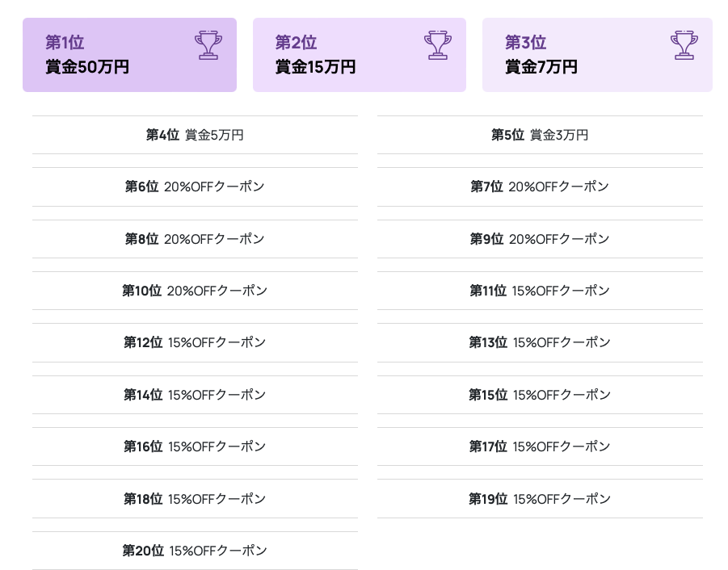Click the trophy icon on the 第3位 card
The width and height of the screenshot is (728, 570).
coord(684,45)
